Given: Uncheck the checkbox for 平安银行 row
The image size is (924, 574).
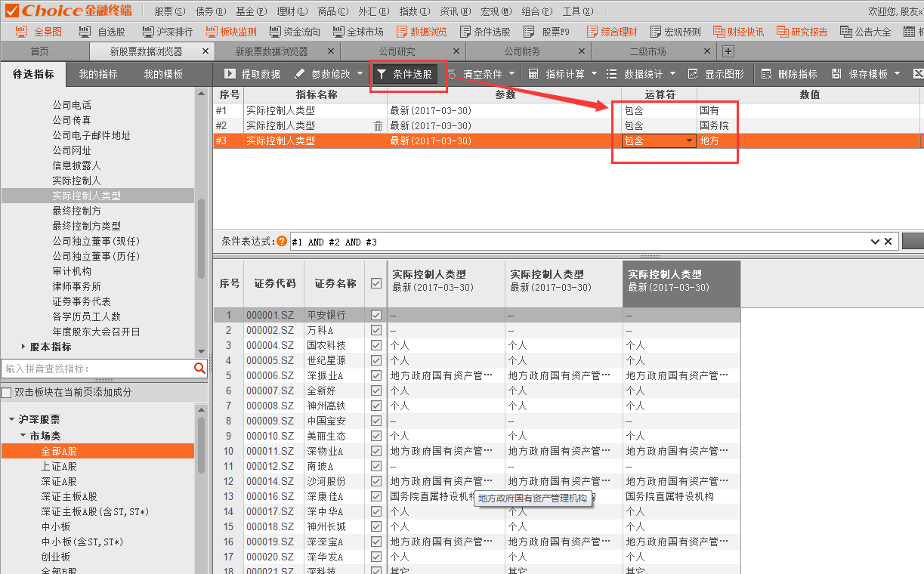Looking at the screenshot, I should pyautogui.click(x=376, y=315).
